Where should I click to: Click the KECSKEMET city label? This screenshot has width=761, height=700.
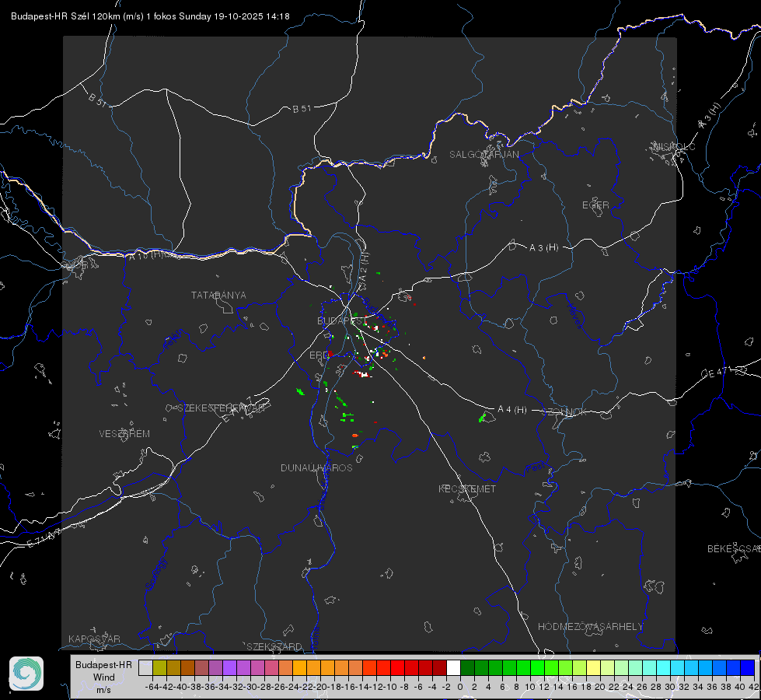click(x=467, y=488)
